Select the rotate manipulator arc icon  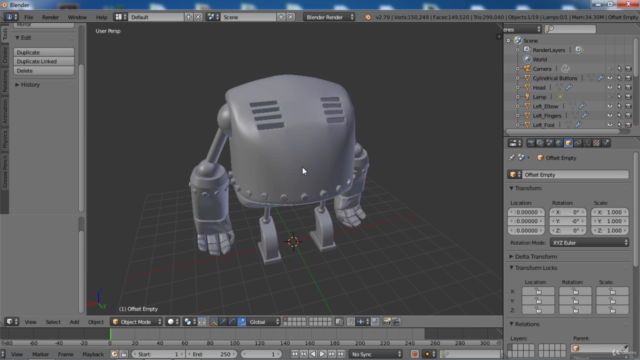(x=232, y=322)
